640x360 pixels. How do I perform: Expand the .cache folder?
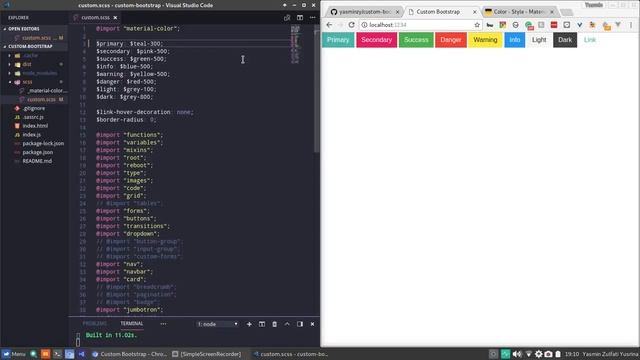coord(31,56)
